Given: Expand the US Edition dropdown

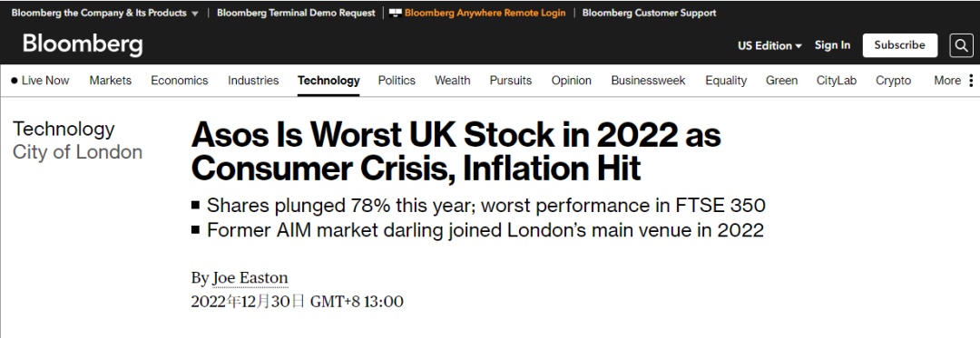Looking at the screenshot, I should point(769,45).
